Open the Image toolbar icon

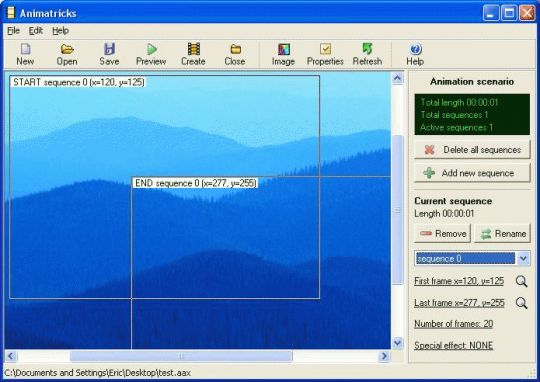pyautogui.click(x=284, y=49)
